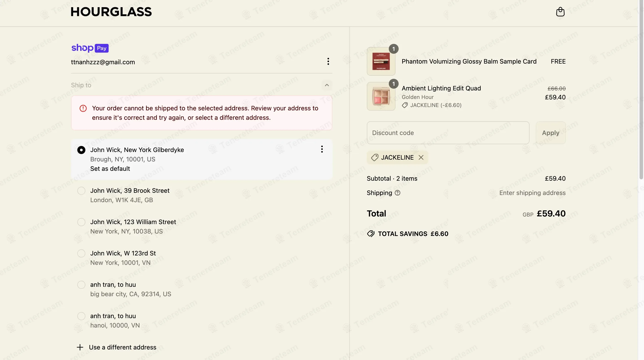
Task: Click the Phantom Balm Sample Card thumbnail
Action: (x=381, y=62)
